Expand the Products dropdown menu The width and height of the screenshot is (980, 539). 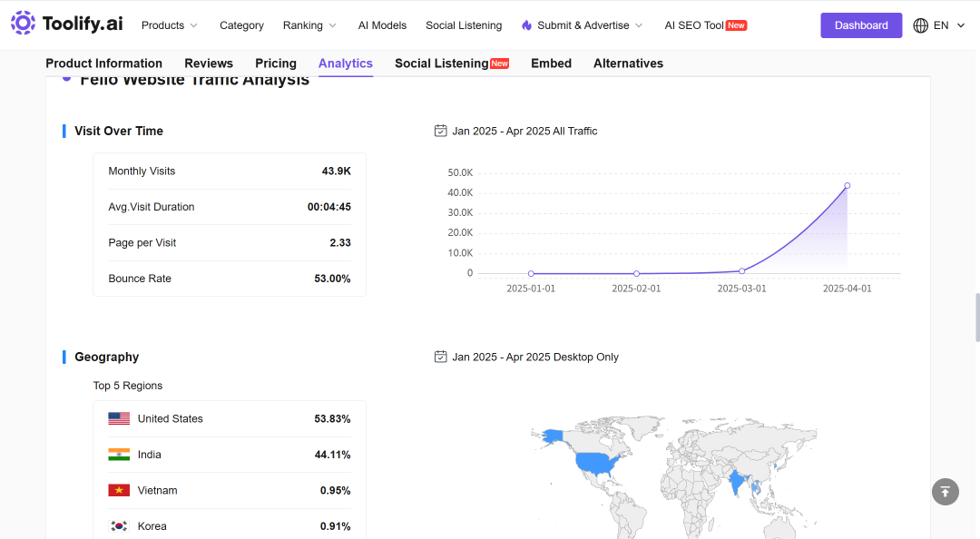[x=170, y=25]
